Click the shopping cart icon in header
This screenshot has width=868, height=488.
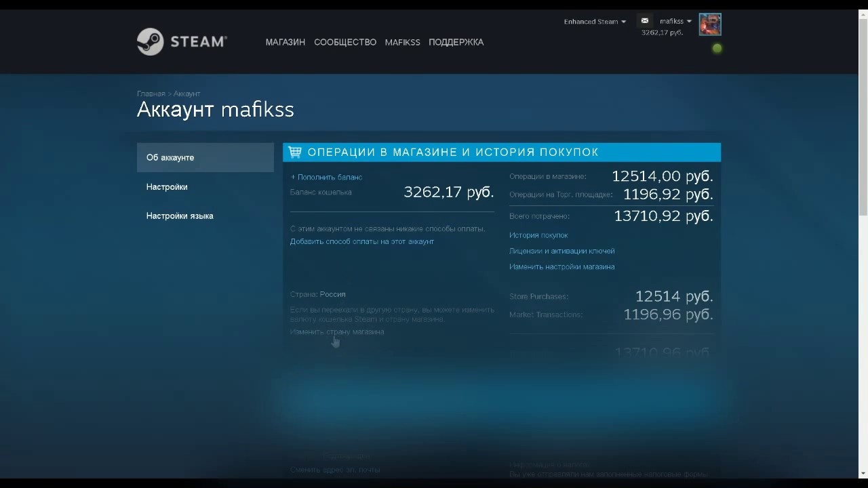295,152
